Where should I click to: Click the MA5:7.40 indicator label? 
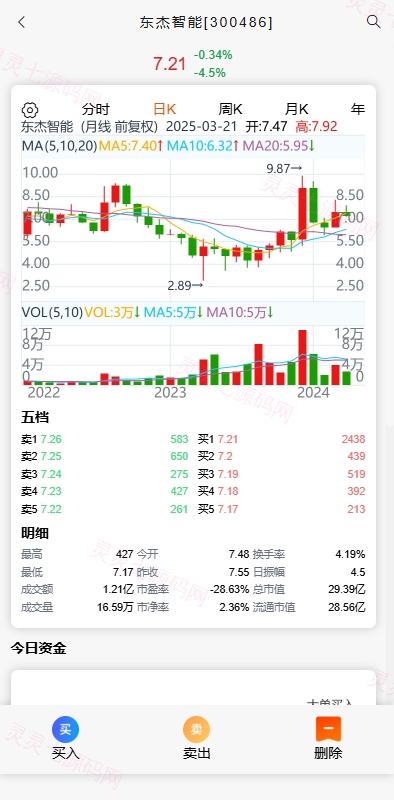coord(131,146)
